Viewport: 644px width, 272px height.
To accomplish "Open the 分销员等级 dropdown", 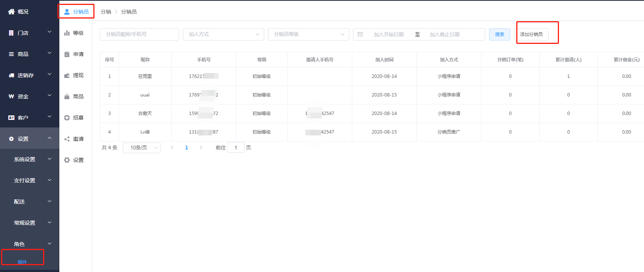I will tap(308, 34).
